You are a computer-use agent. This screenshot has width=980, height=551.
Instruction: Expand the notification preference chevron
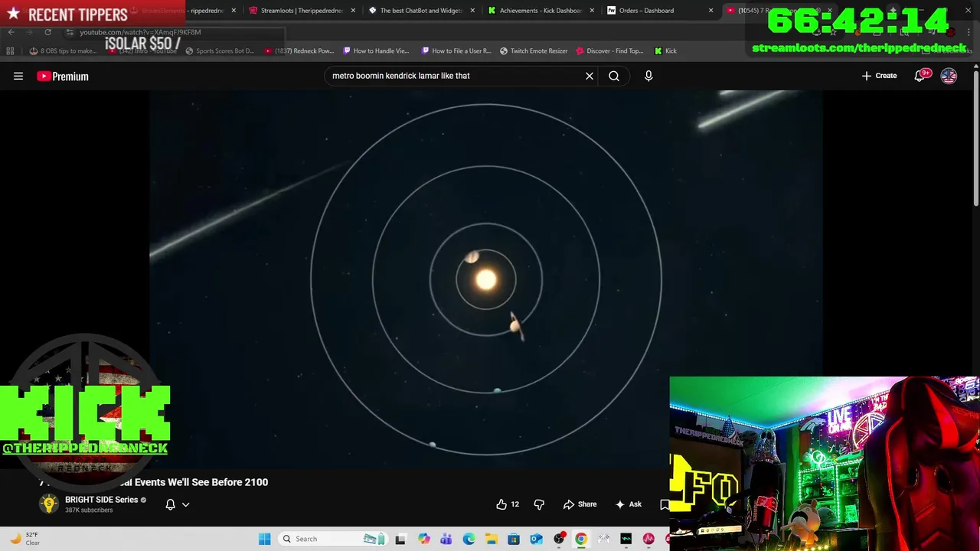185,504
